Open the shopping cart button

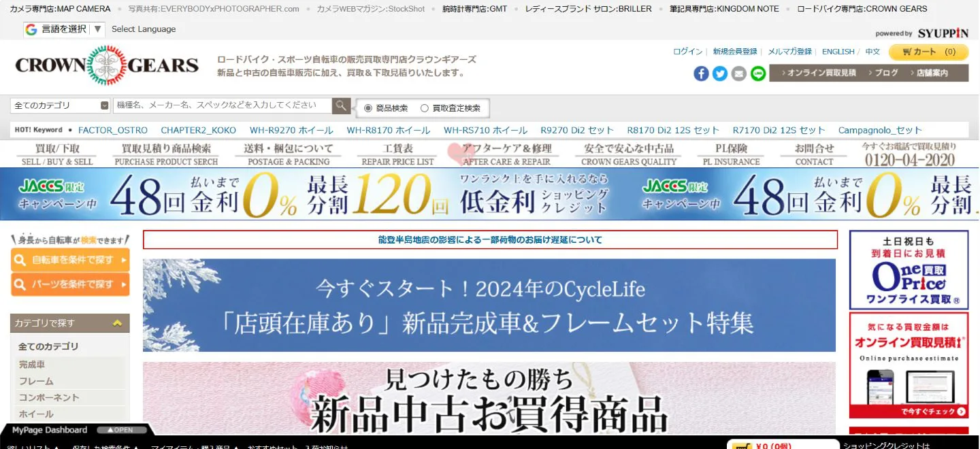coord(928,52)
